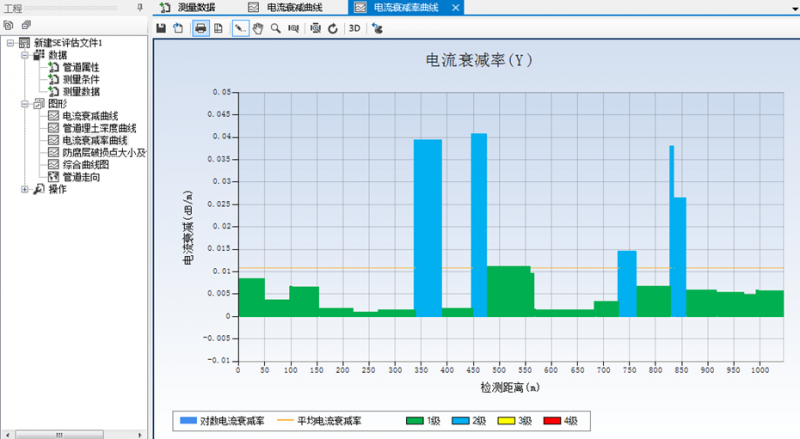Collapse the 新建SE评估文件1 root node
Viewport: 800px width, 439px height.
(10, 43)
